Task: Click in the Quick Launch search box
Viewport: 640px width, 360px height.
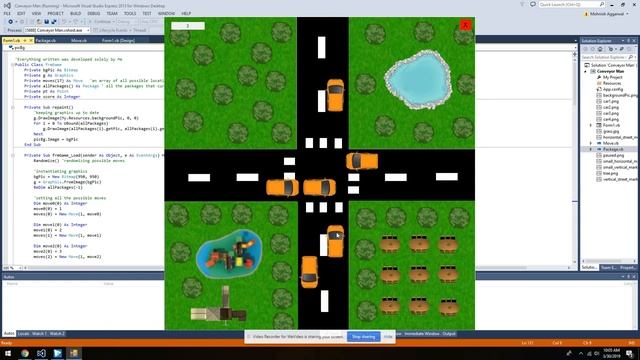Action: tap(571, 4)
